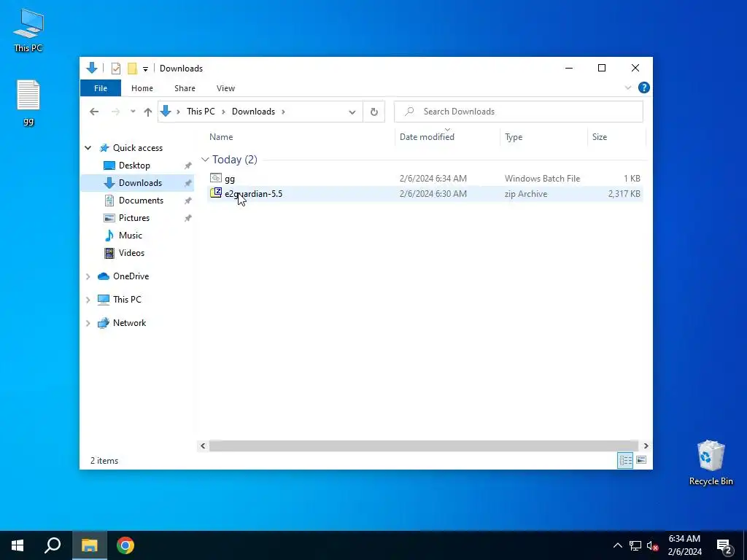Viewport: 747px width, 560px height.
Task: Switch to the Share ribbon tab
Action: click(185, 88)
